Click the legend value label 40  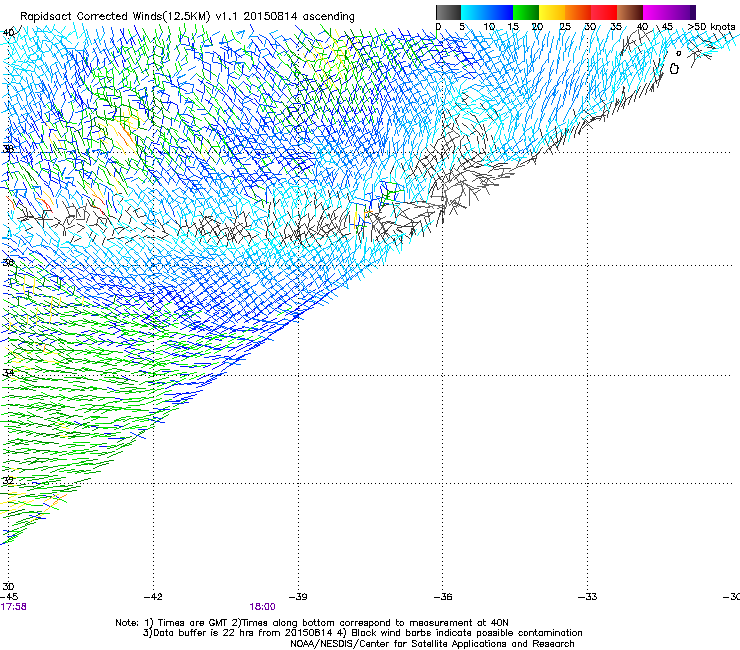(642, 27)
